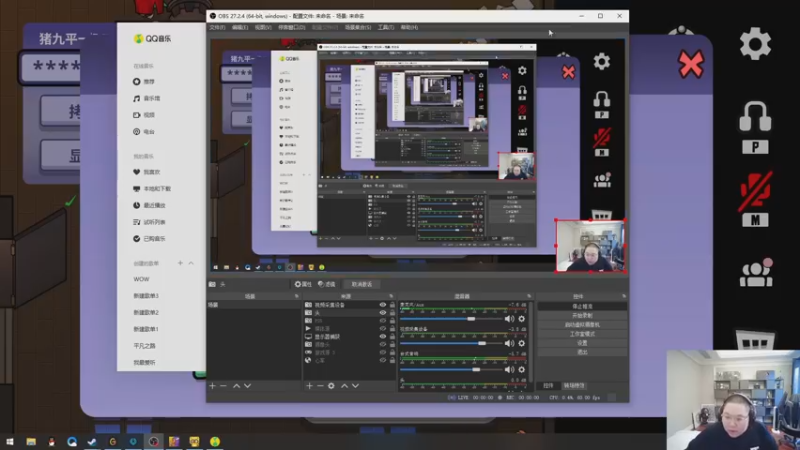This screenshot has width=800, height=450.
Task: Open game settings gear at top right
Action: tap(755, 44)
